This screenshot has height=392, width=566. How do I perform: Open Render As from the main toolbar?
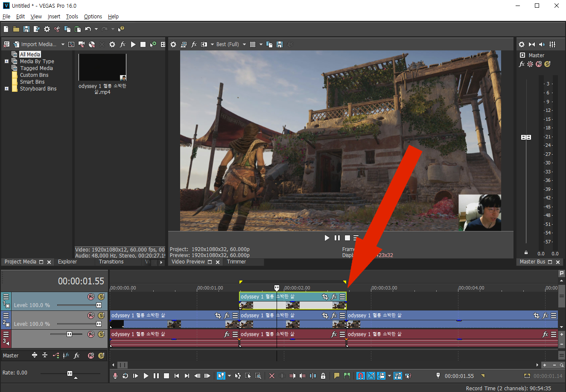coord(37,29)
